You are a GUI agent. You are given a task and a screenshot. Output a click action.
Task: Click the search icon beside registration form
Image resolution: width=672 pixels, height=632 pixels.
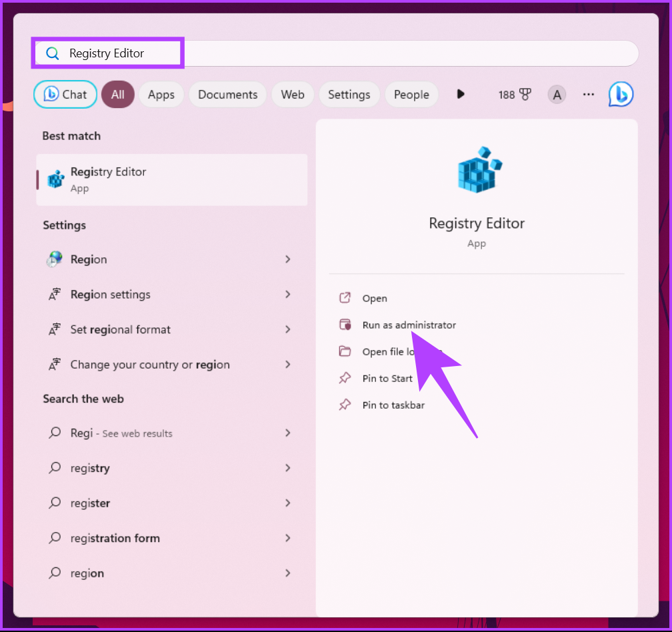click(x=55, y=538)
